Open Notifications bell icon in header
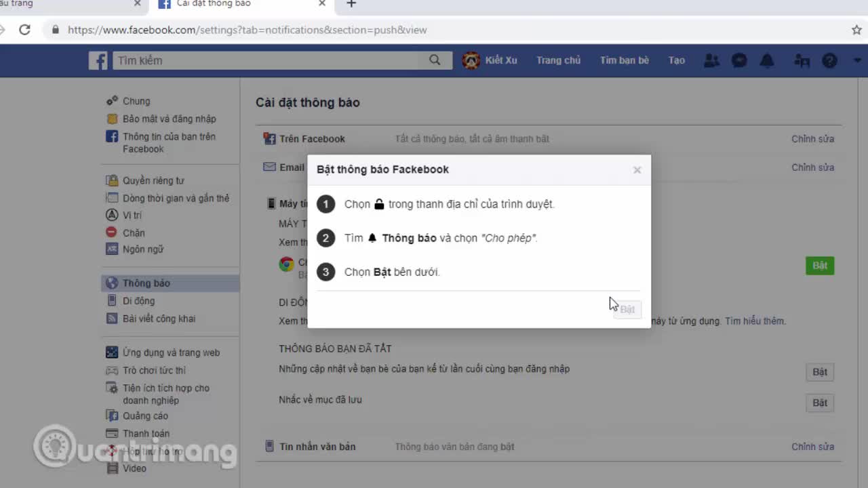This screenshot has width=868, height=488. (767, 60)
